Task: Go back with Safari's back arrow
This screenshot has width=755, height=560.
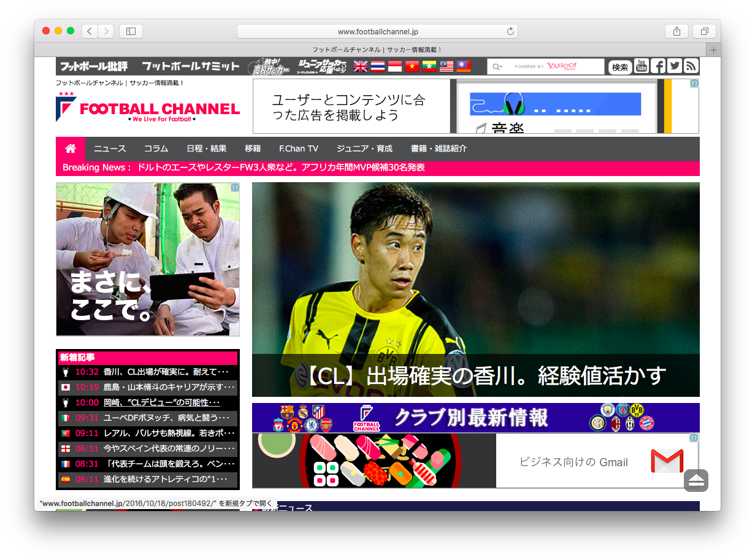Action: click(90, 31)
